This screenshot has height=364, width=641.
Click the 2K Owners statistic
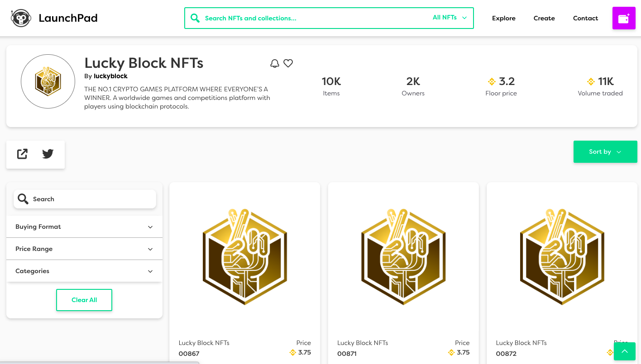point(413,86)
